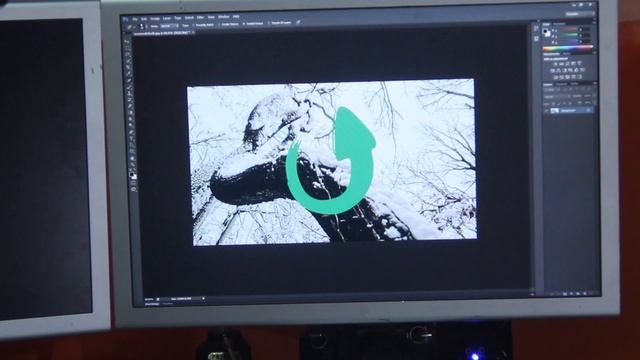The height and width of the screenshot is (360, 640).
Task: Open the Filter menu
Action: click(200, 18)
